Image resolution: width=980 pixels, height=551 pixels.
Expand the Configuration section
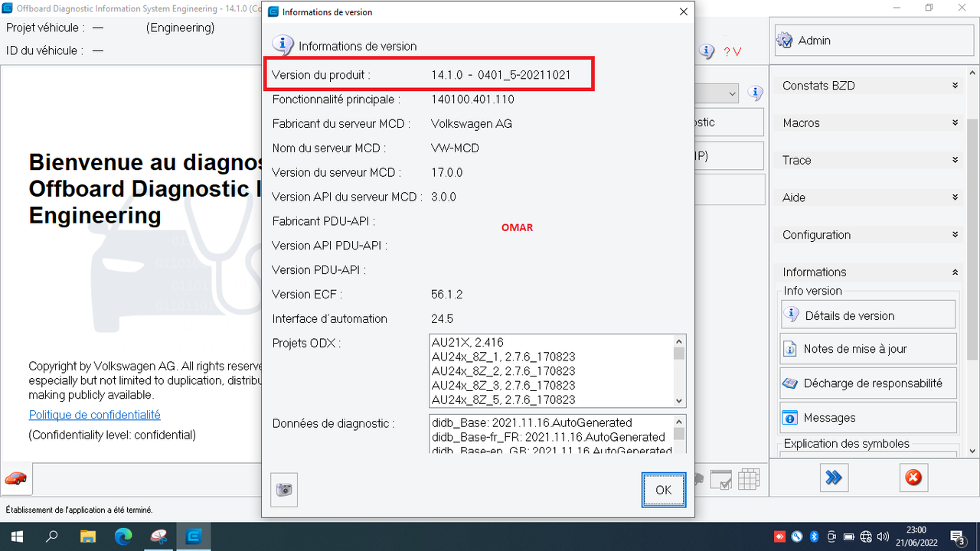pos(870,235)
